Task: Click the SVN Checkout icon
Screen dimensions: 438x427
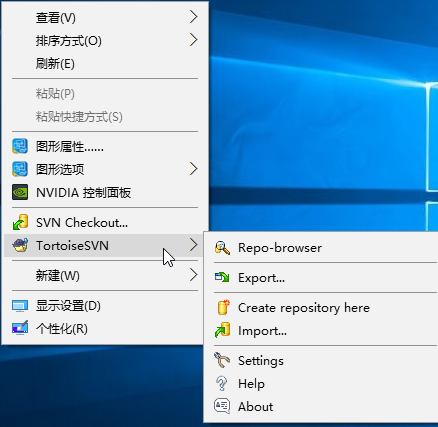Action: (x=20, y=222)
